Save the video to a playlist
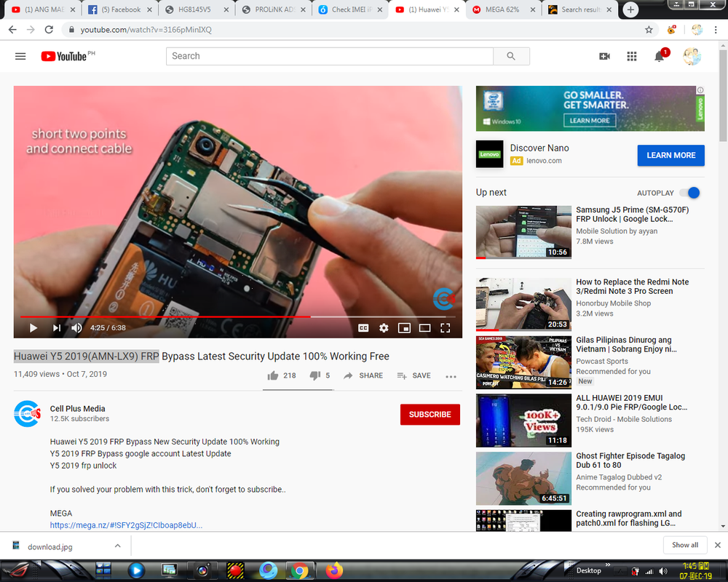The image size is (728, 582). (x=414, y=375)
